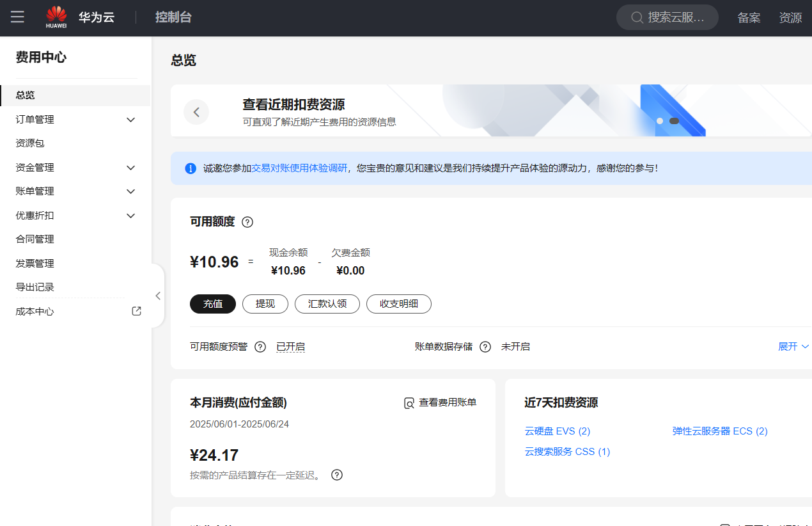This screenshot has width=812, height=526.
Task: Click 已开启 status of 可用额度预警
Action: coord(290,347)
